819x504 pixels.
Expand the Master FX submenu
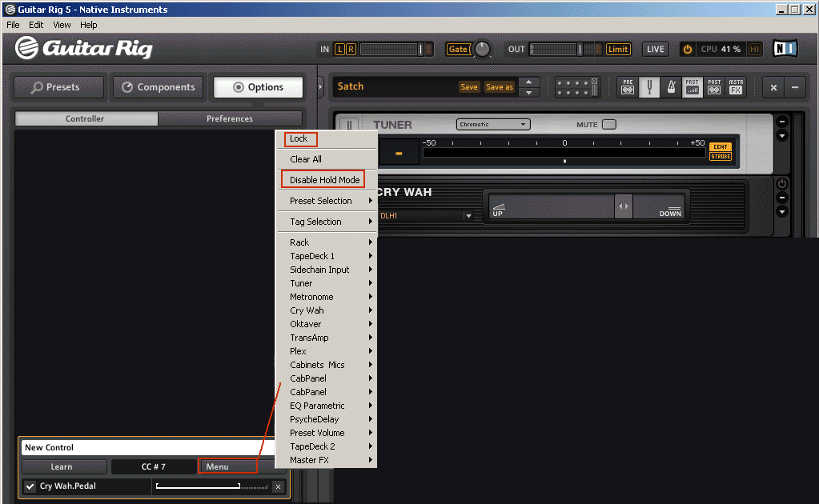click(327, 460)
